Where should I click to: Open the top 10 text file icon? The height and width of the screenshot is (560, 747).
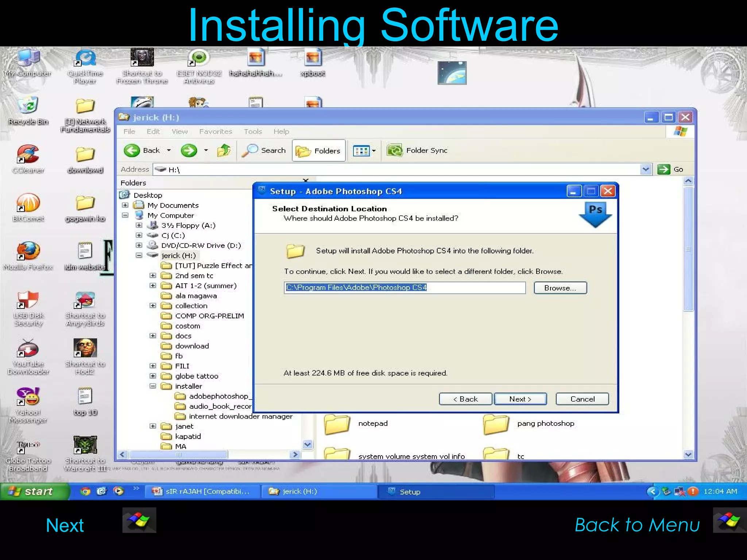point(85,401)
